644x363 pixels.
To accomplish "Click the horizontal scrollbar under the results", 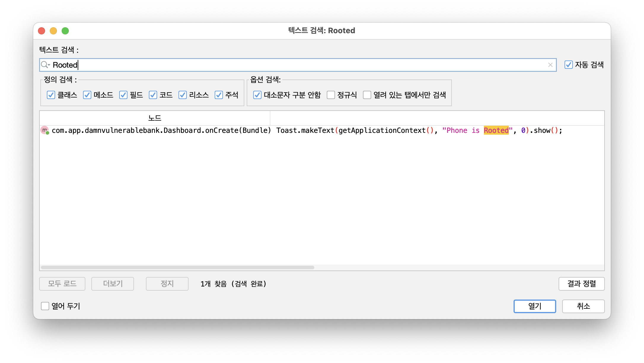I will 177,268.
